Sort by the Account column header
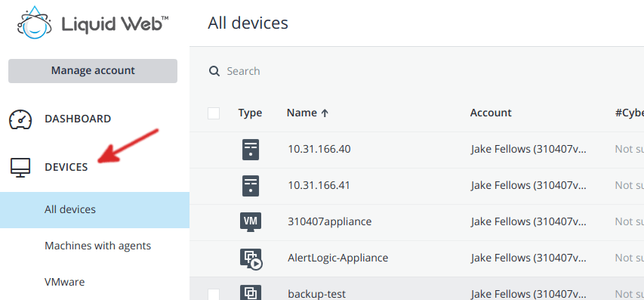This screenshot has width=644, height=300. pyautogui.click(x=491, y=113)
